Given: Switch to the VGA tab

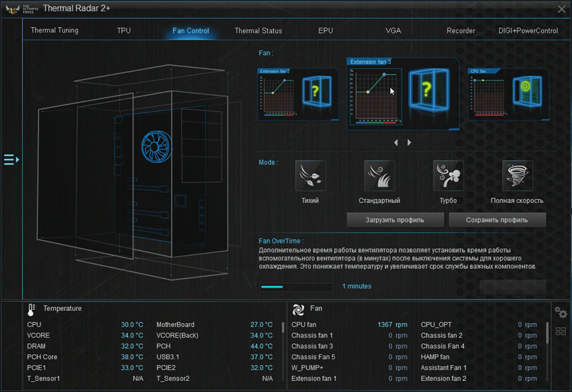Looking at the screenshot, I should point(394,31).
